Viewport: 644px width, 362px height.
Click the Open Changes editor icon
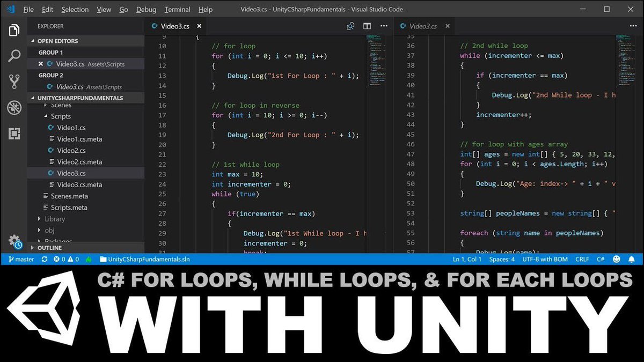[350, 25]
